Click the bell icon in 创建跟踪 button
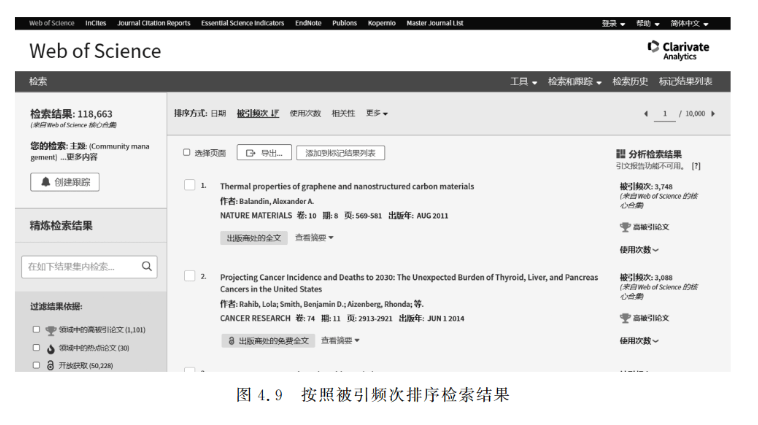Screen dimensions: 758x425 45,182
